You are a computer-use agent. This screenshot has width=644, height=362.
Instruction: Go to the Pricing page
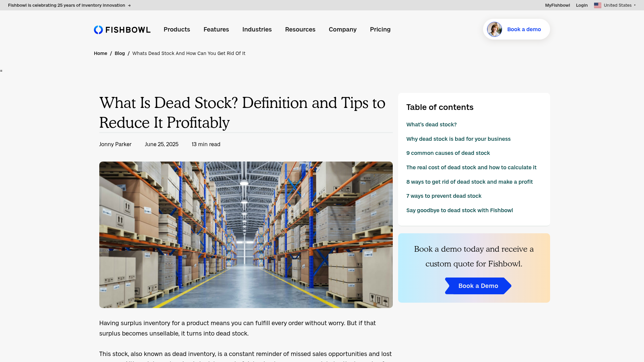point(380,29)
